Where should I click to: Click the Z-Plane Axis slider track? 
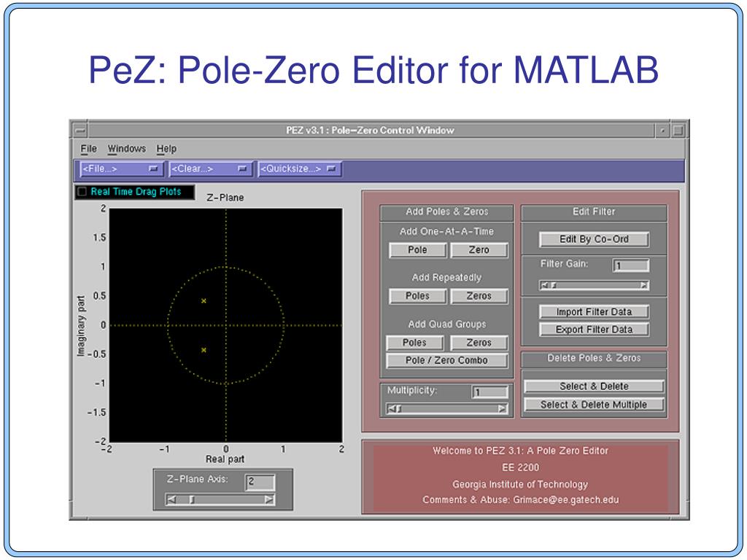tap(220, 499)
